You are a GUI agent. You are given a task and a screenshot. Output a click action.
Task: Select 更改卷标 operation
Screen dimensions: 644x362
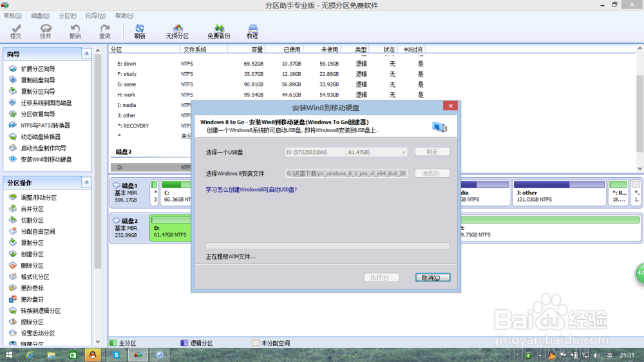(x=32, y=288)
